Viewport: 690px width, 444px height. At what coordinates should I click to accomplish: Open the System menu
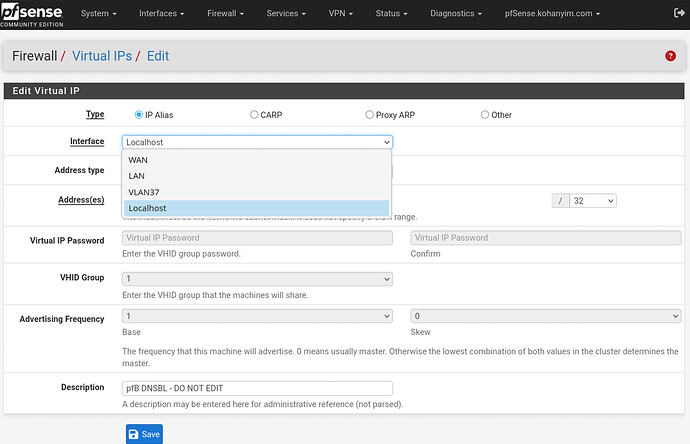click(99, 13)
